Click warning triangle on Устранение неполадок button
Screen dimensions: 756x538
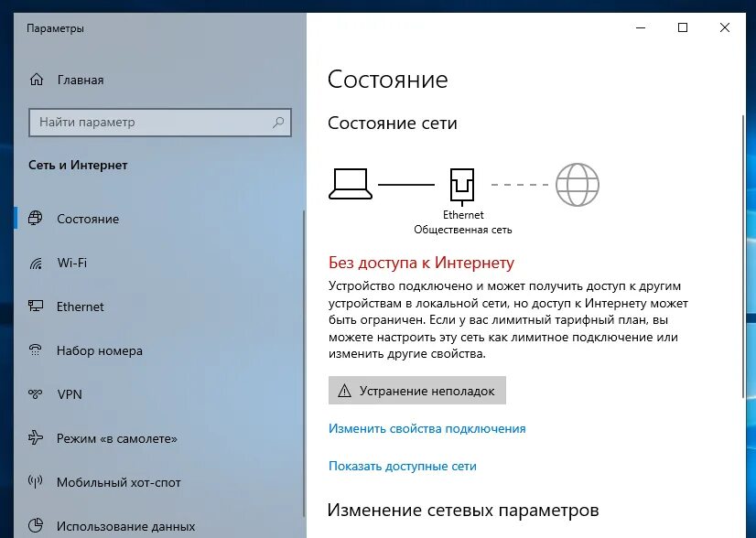pos(345,391)
